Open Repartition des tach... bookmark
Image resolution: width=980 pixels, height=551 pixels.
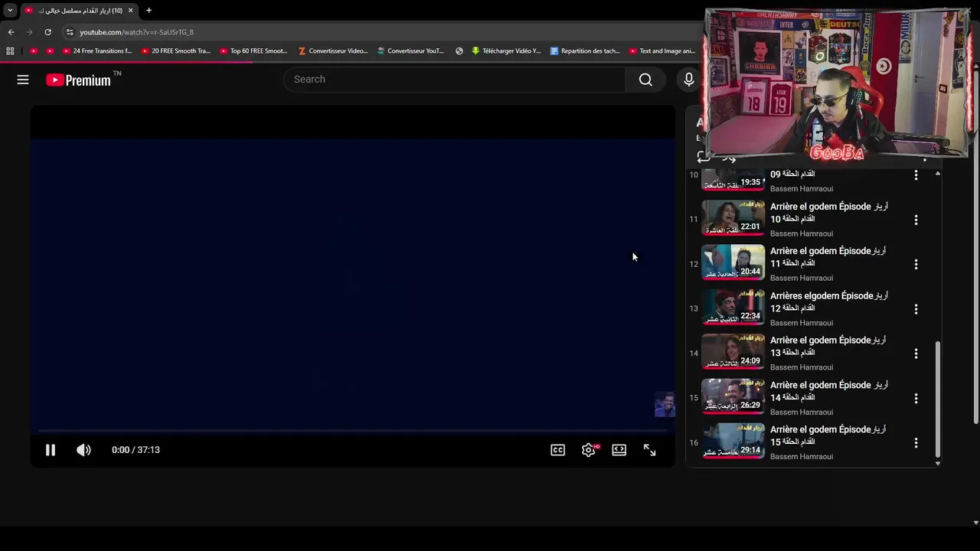coord(586,51)
